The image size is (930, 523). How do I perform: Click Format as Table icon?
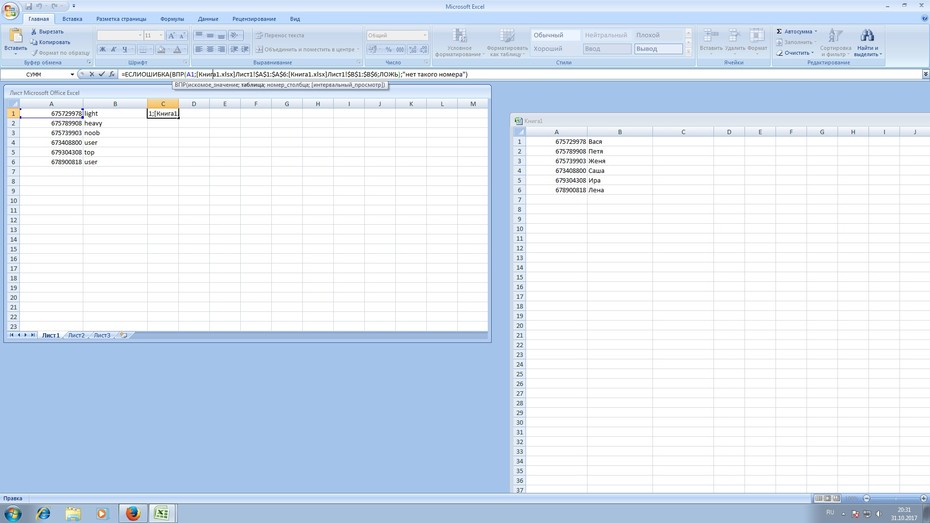(507, 42)
